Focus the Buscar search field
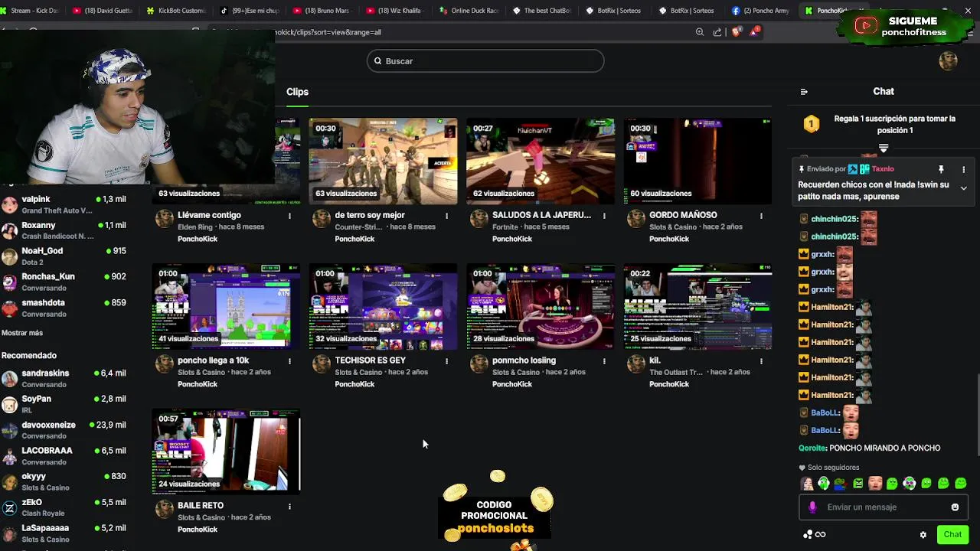980x551 pixels. (x=485, y=61)
